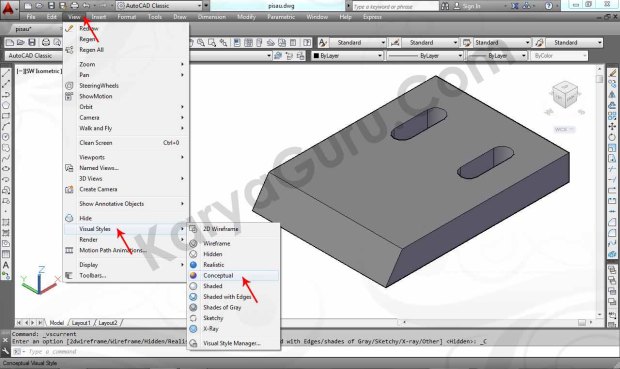The height and width of the screenshot is (369, 620).
Task: Open the text style Standard dropdown
Action: coord(358,42)
